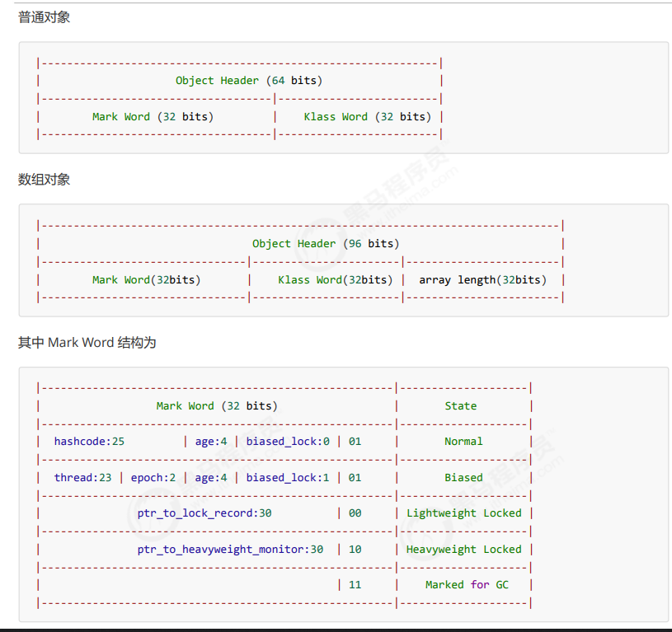This screenshot has width=672, height=632.
Task: Click the State column header
Action: coord(461,406)
